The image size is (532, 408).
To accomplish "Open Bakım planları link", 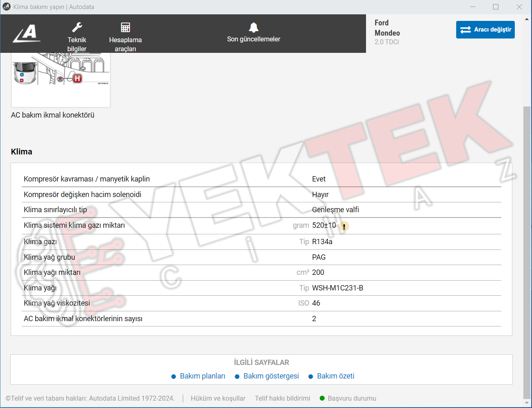I will pyautogui.click(x=202, y=376).
